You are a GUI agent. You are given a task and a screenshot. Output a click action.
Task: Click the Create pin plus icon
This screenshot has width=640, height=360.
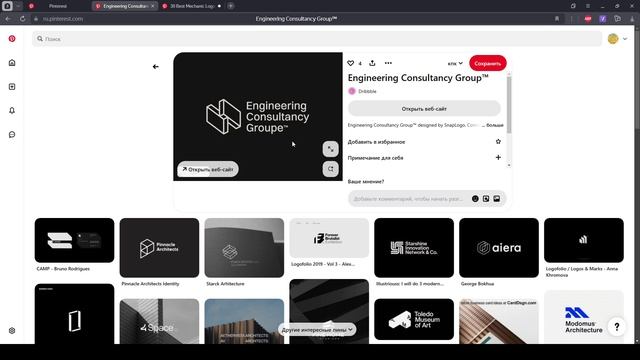pyautogui.click(x=12, y=87)
